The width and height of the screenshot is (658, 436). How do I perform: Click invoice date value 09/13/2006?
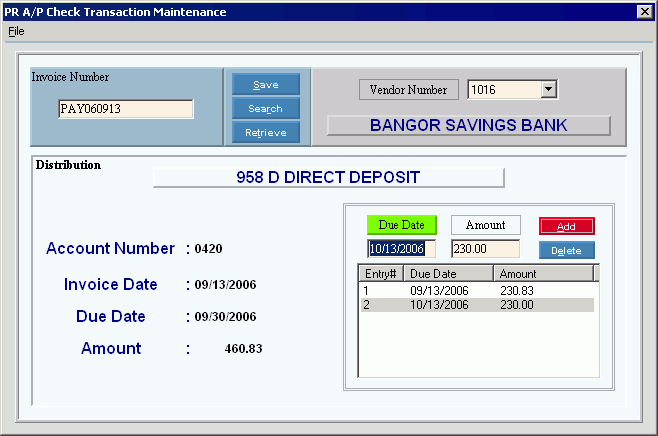point(225,285)
